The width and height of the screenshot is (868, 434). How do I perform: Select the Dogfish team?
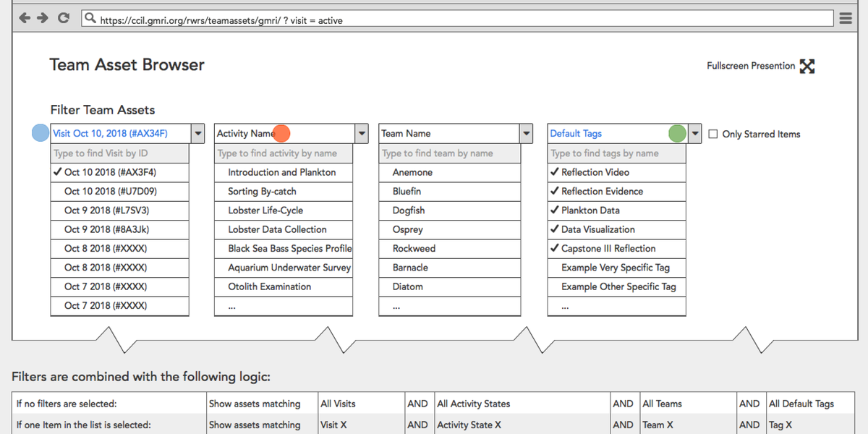coord(449,210)
